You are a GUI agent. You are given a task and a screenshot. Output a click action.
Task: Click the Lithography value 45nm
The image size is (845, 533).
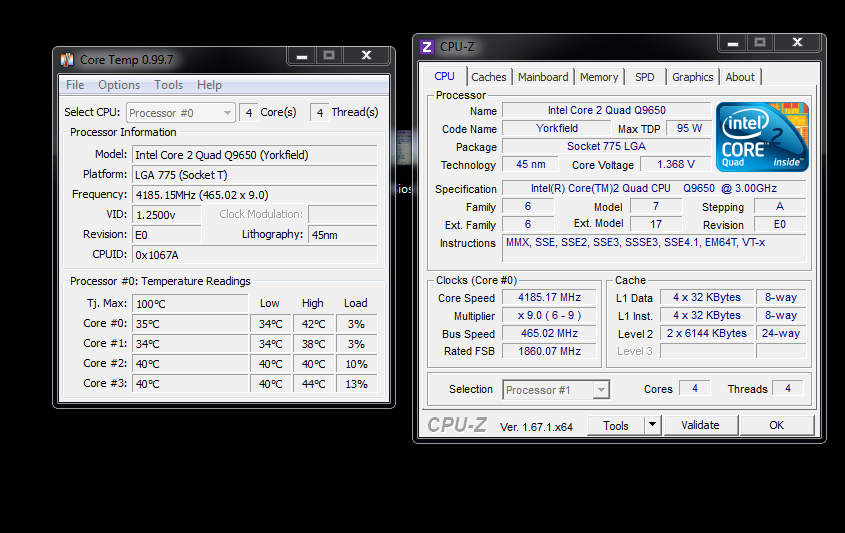coord(343,235)
